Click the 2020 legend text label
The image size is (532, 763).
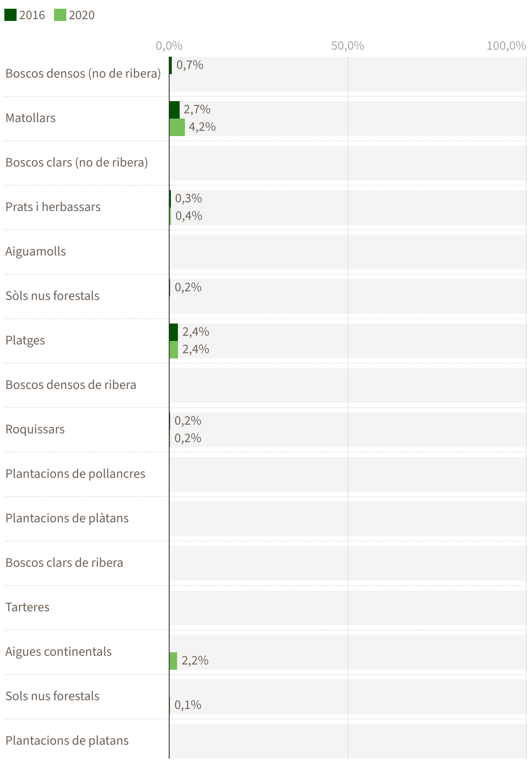(x=82, y=15)
